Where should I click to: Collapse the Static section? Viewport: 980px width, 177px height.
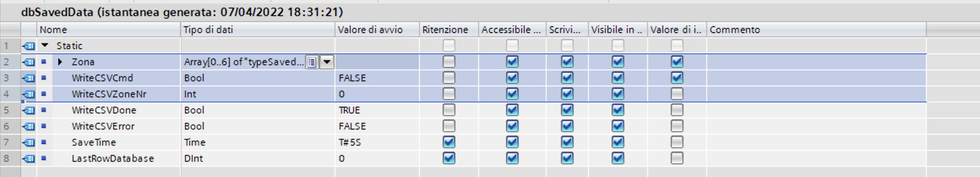[45, 45]
